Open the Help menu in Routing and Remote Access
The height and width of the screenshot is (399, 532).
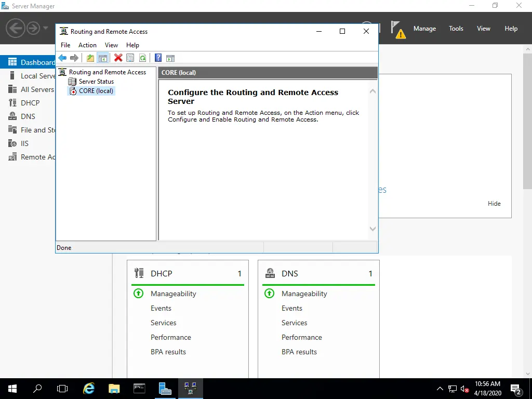pos(132,45)
